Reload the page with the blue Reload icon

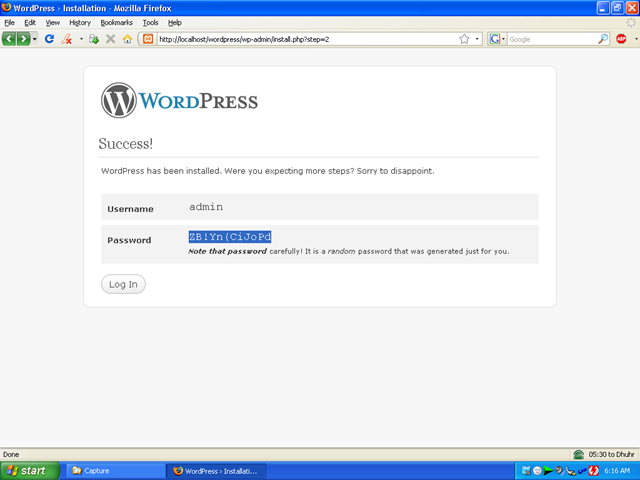[49, 39]
